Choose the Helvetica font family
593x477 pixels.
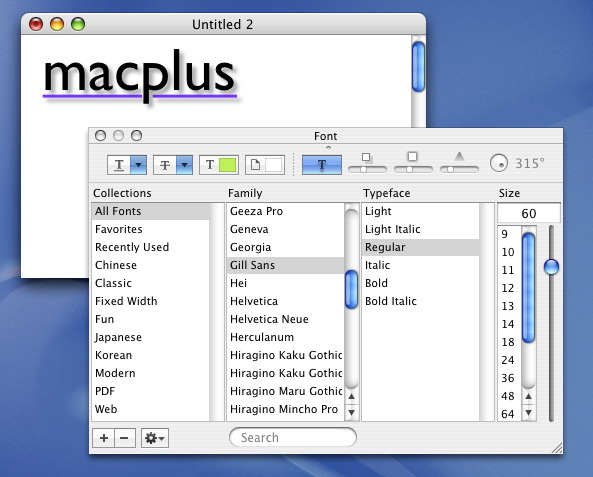[286, 301]
